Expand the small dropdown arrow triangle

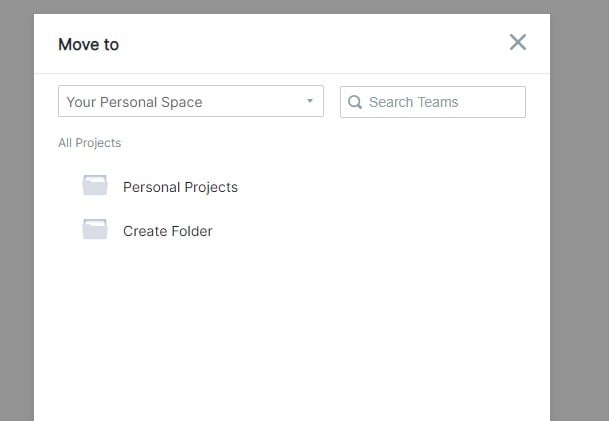click(x=310, y=101)
